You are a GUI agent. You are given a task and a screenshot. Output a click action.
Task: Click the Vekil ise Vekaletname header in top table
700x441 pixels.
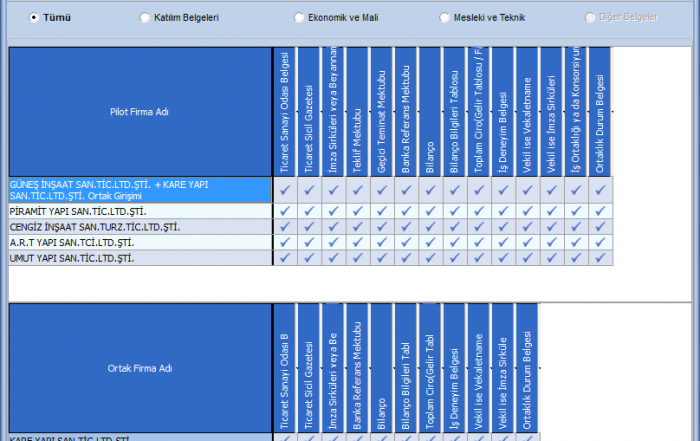pyautogui.click(x=527, y=112)
